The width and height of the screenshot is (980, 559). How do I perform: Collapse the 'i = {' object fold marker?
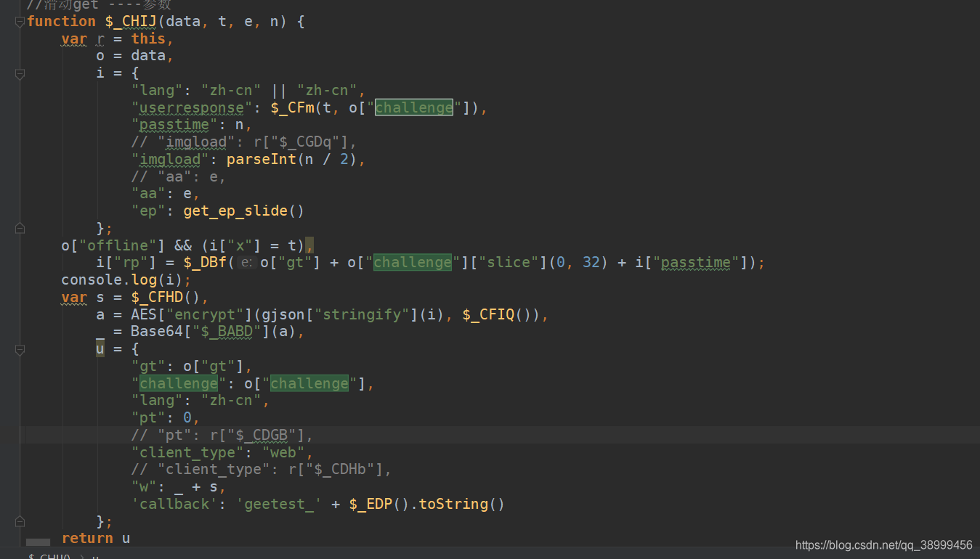pos(20,73)
